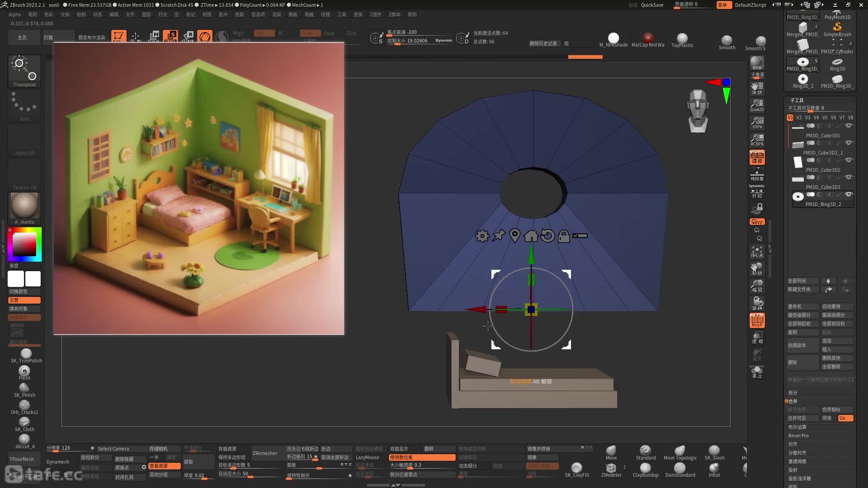Expand the 重建网格 remesh section

pos(797,461)
